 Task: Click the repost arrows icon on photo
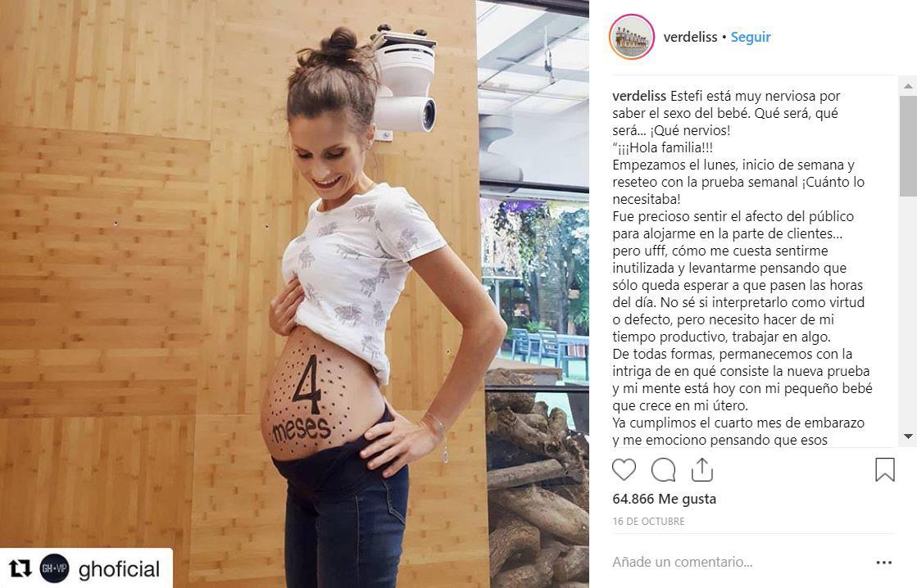coord(20,568)
